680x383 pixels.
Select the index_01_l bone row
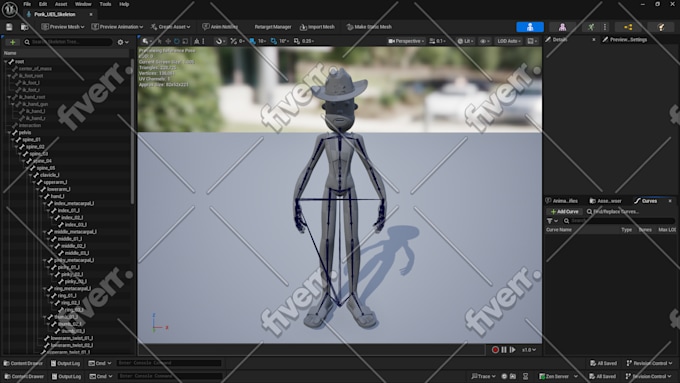click(66, 210)
